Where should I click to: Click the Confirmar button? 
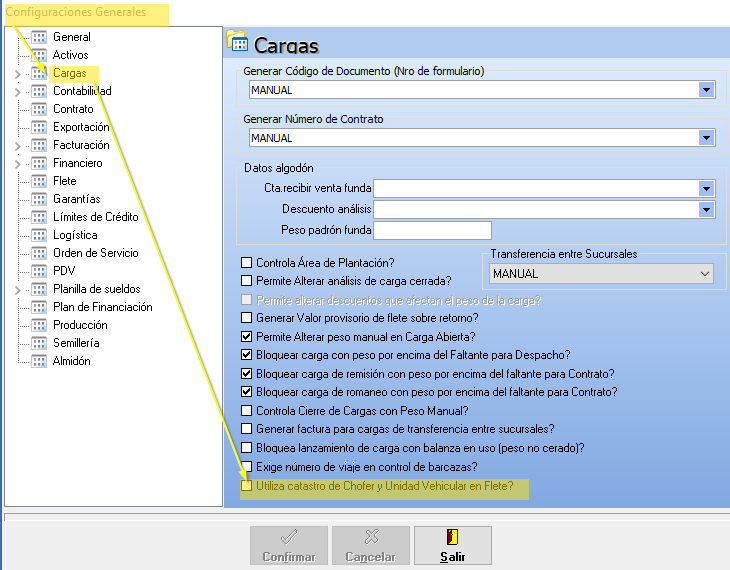[289, 545]
